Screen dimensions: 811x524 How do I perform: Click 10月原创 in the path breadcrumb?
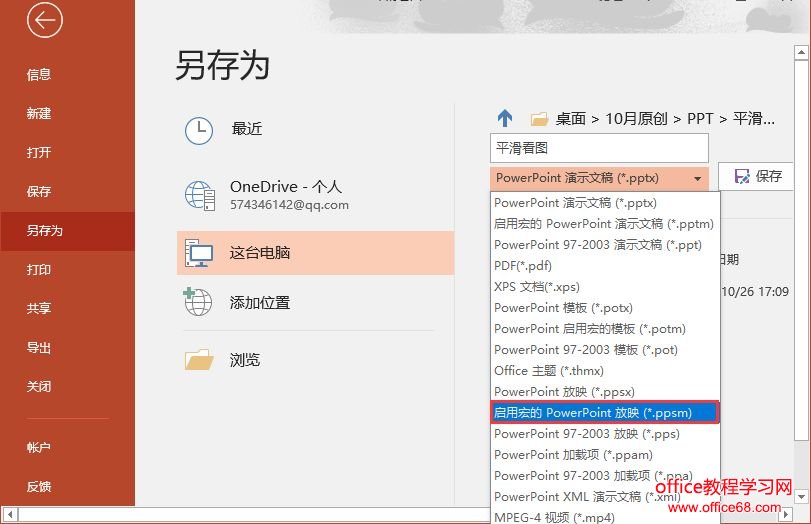point(636,119)
